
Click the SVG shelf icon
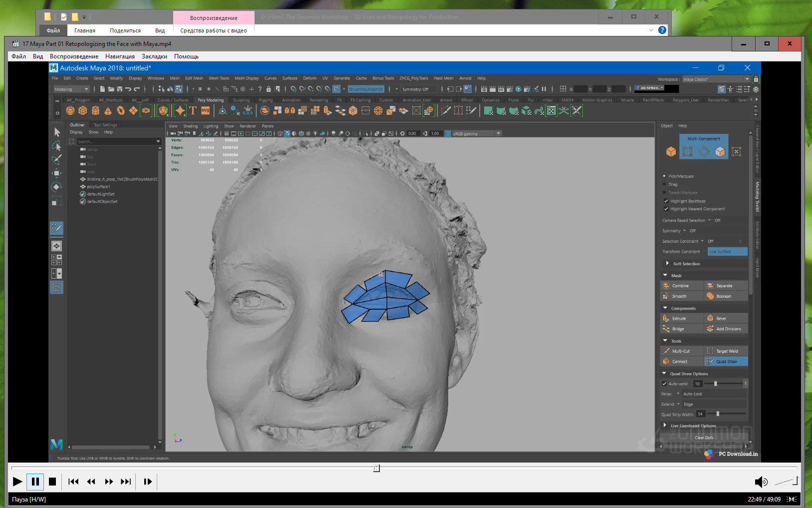tap(206, 111)
